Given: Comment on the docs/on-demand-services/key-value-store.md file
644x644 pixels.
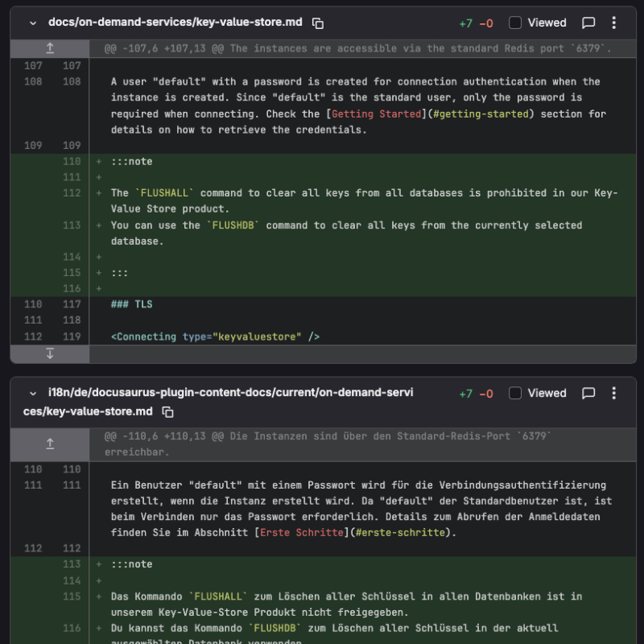Looking at the screenshot, I should [588, 23].
